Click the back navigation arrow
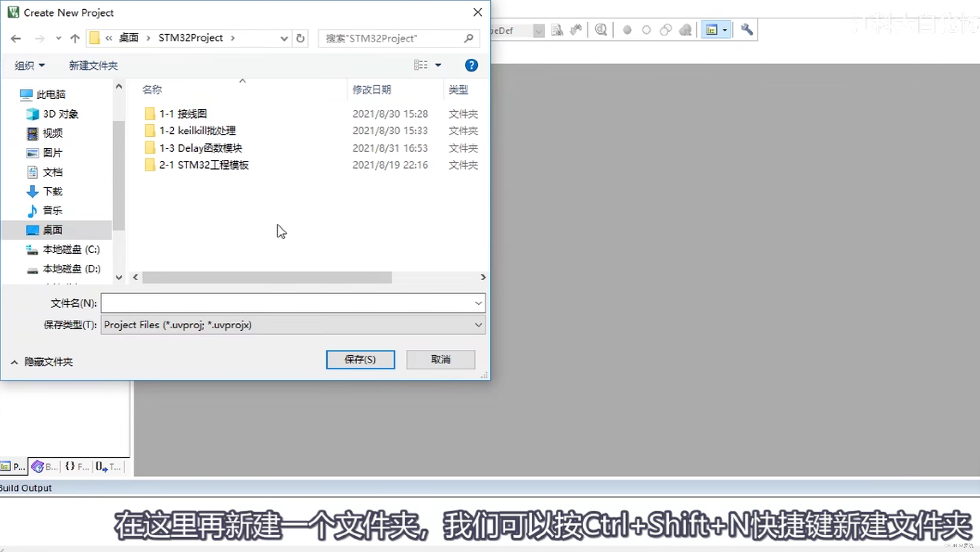This screenshot has height=552, width=980. pyautogui.click(x=16, y=39)
